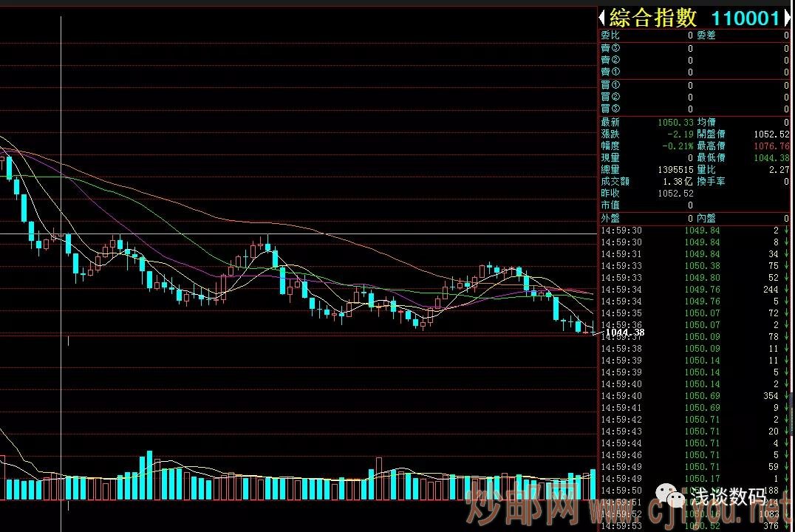This screenshot has height=532, width=795.
Task: Select the 最新 value 1050.33
Action: click(678, 123)
